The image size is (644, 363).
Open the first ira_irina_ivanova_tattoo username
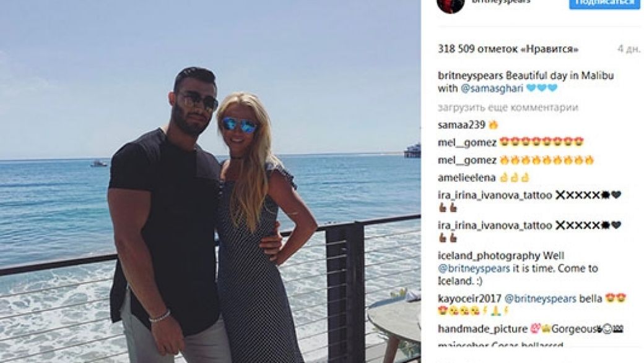[x=495, y=195]
